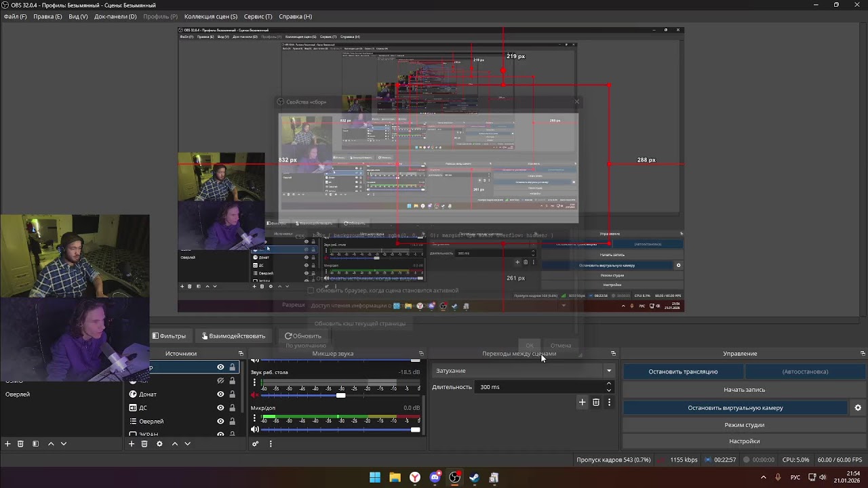The height and width of the screenshot is (488, 868).
Task: Hide the Донат source
Action: click(220, 394)
